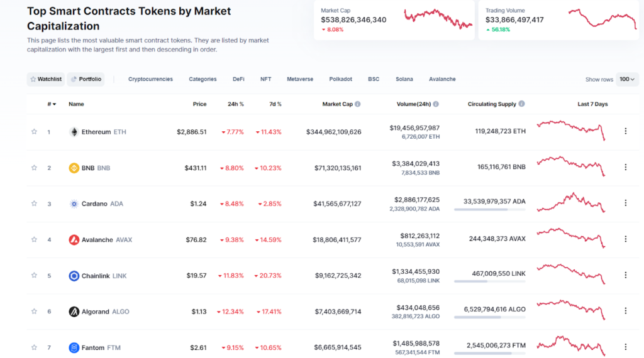Sort by rank using # column arrow

52,104
